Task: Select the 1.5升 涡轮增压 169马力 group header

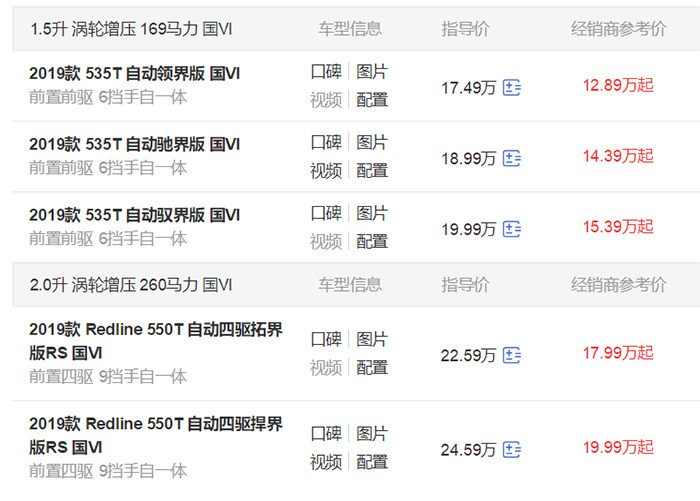Action: [131, 29]
